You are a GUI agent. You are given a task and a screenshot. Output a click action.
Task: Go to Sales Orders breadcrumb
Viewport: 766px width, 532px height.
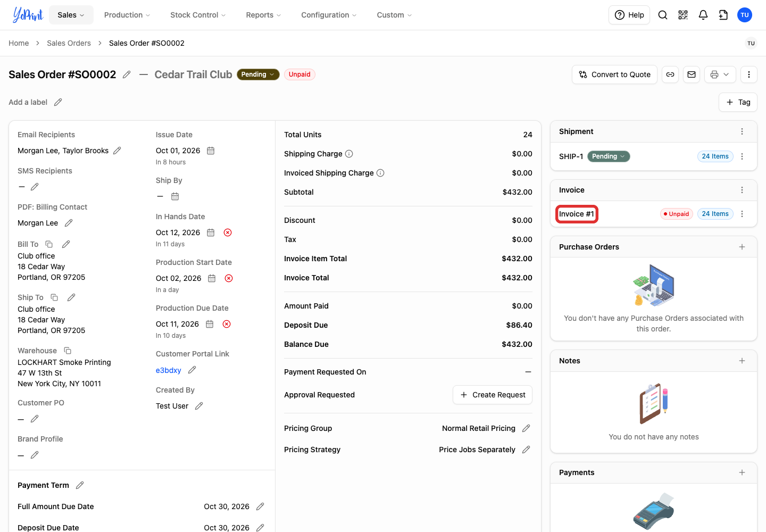pos(69,43)
